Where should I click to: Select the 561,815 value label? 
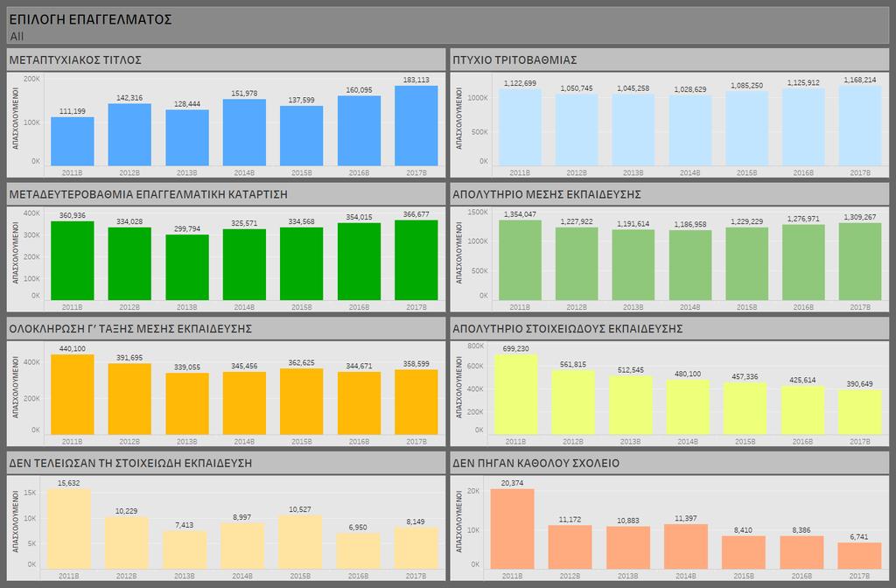[x=573, y=365]
